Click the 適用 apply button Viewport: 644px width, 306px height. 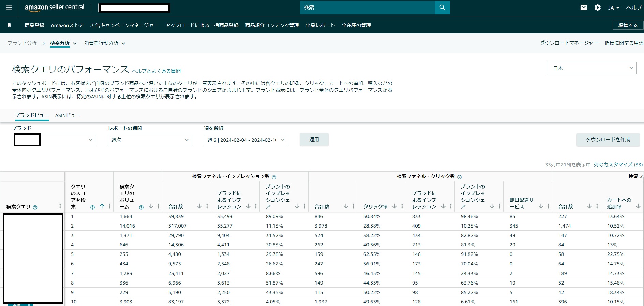[x=314, y=140]
